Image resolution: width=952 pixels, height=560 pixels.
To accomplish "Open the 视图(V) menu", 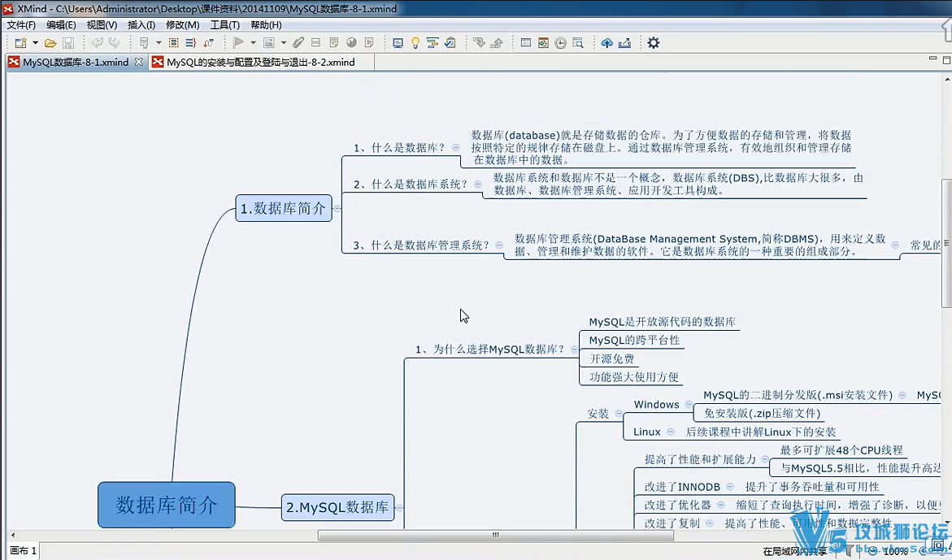I will click(x=102, y=25).
